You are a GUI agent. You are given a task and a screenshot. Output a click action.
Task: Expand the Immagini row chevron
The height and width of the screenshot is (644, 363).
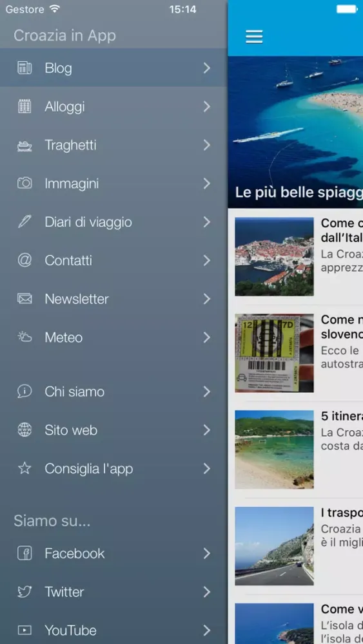(207, 184)
